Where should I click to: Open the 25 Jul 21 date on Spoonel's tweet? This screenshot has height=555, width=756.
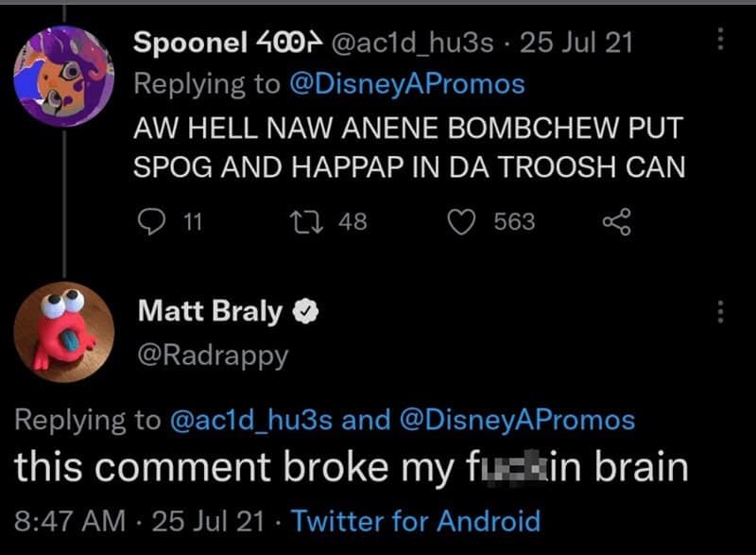[x=590, y=42]
